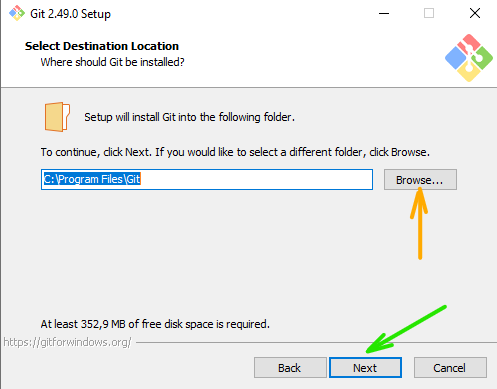The width and height of the screenshot is (497, 389).
Task: Click the 'Select Destination Location' heading
Action: pyautogui.click(x=102, y=46)
